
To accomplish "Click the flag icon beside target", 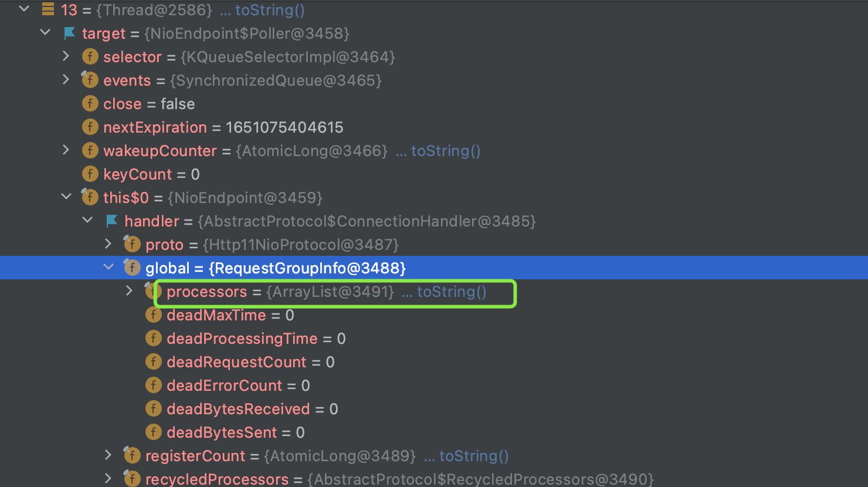I will pyautogui.click(x=69, y=33).
